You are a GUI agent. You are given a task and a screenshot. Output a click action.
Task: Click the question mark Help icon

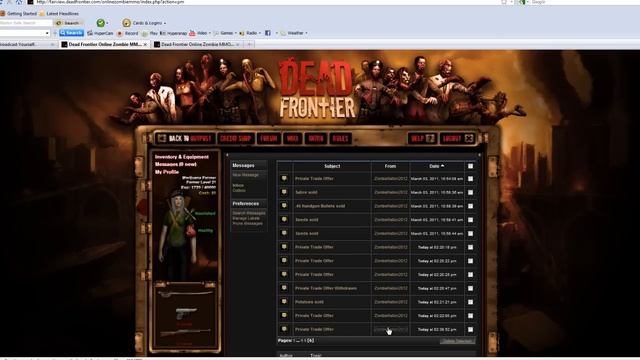431,138
